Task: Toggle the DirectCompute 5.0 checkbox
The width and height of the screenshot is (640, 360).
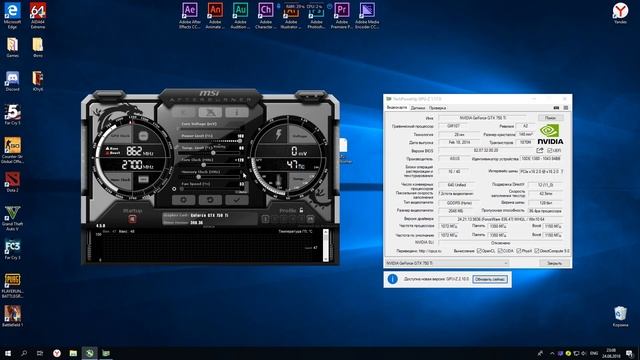Action: (x=537, y=251)
